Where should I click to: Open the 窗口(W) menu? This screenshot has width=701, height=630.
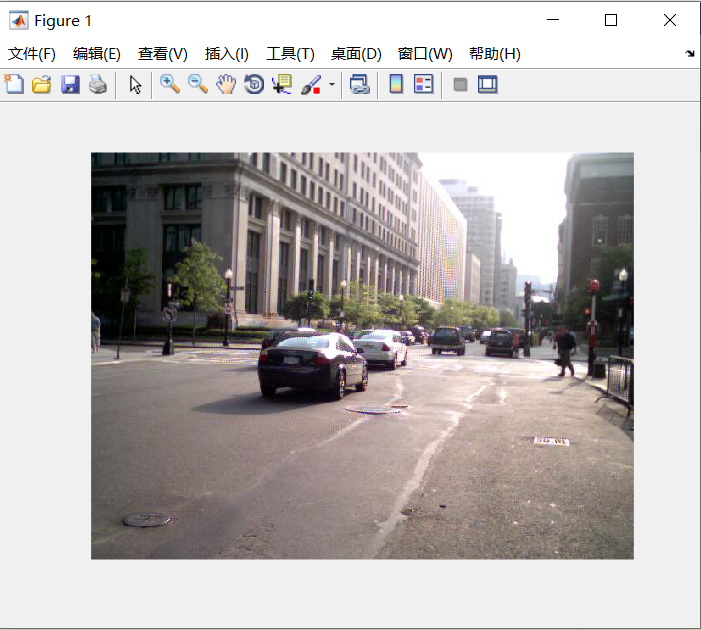tap(425, 54)
